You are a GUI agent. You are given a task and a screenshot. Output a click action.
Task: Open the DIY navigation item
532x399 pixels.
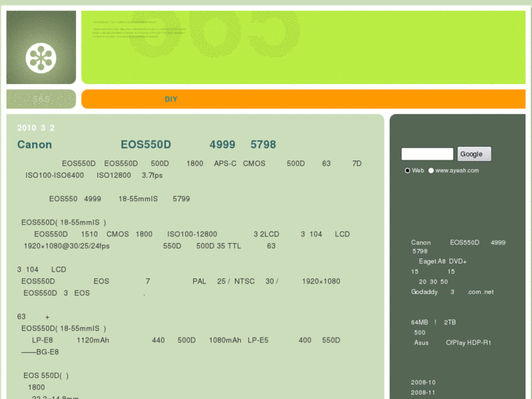[x=171, y=99]
